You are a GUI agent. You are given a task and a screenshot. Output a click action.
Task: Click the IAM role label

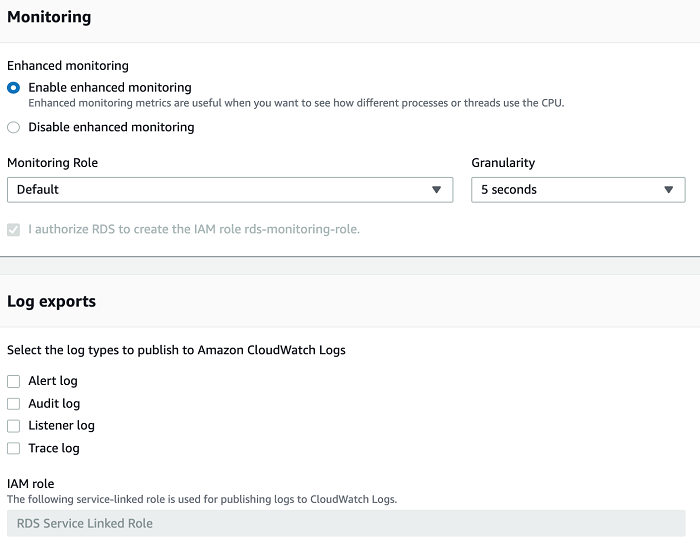(31, 484)
